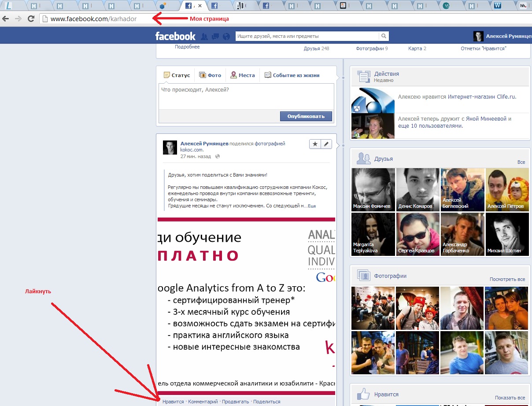Click the search magnifier button
Screen dimensions: 532x406
pos(384,36)
